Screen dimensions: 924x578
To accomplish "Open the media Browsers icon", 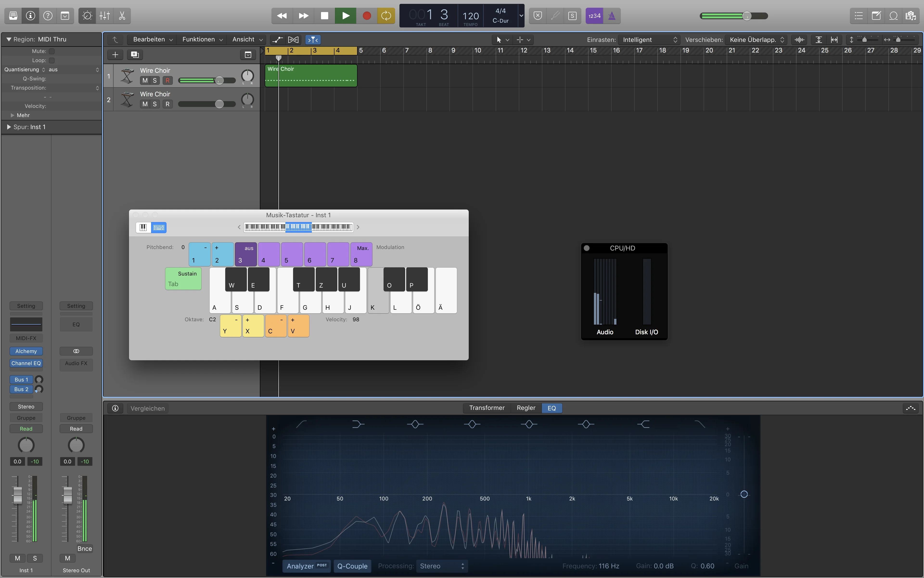I will 911,16.
